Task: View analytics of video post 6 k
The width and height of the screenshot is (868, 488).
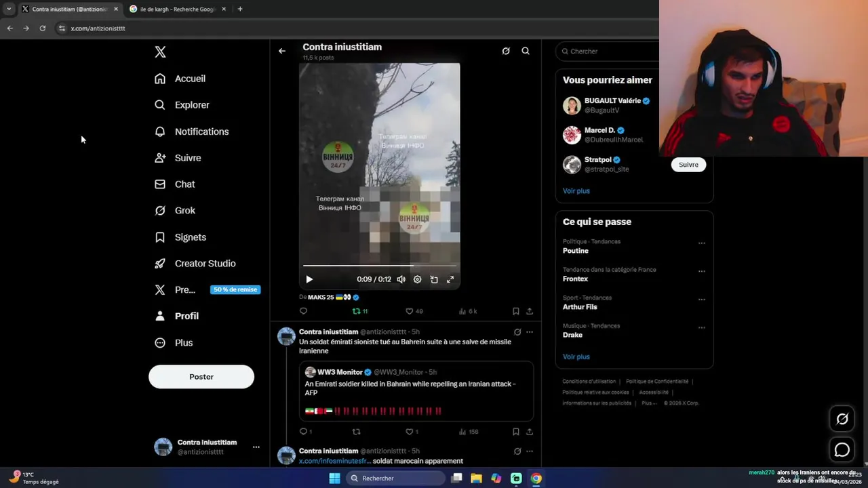Action: point(468,311)
